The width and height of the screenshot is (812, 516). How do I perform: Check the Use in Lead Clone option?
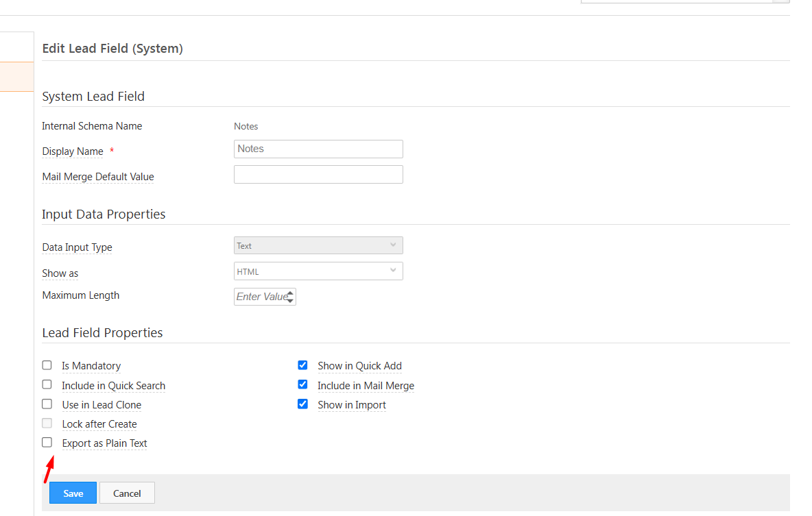tap(47, 404)
